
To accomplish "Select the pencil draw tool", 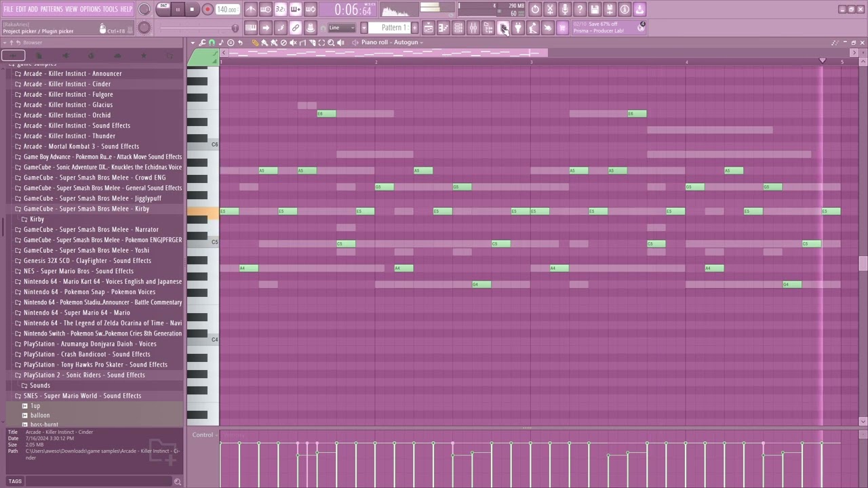I will pyautogui.click(x=256, y=43).
